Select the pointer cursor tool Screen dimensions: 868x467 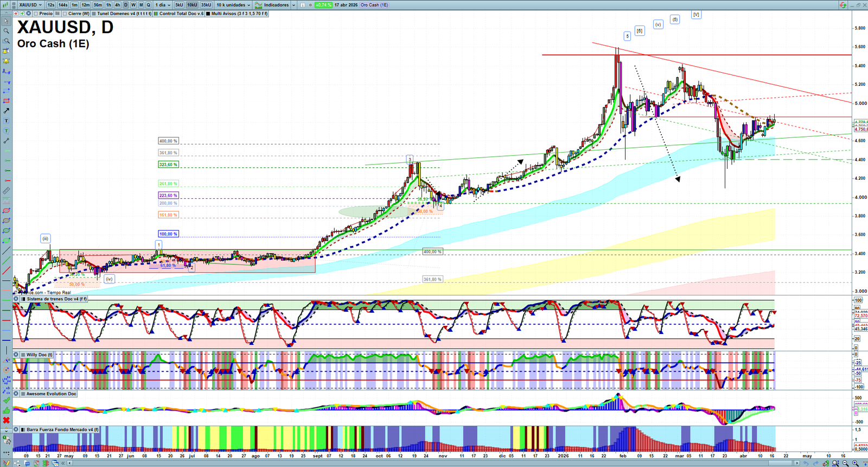tap(7, 21)
